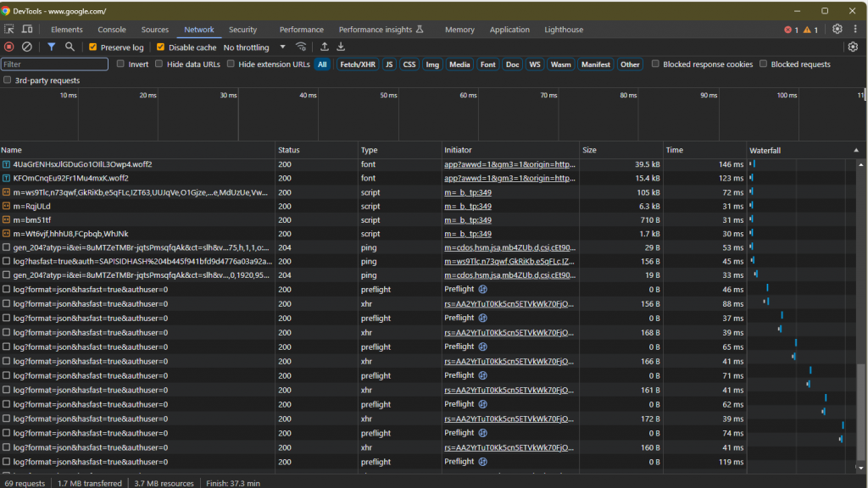Open network conditions wifi icon
The width and height of the screenshot is (868, 488).
(x=301, y=47)
